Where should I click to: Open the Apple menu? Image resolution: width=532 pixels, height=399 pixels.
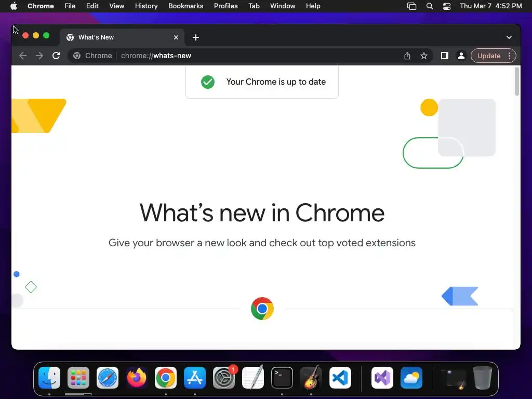(14, 6)
